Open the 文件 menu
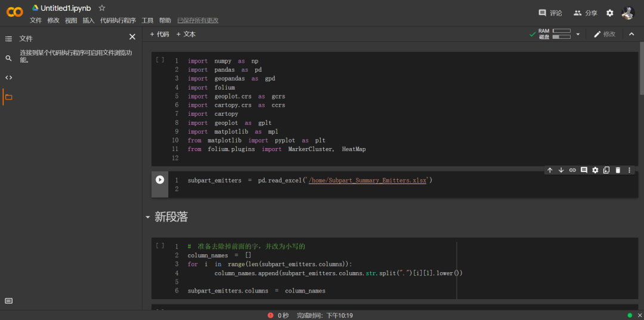 point(36,20)
